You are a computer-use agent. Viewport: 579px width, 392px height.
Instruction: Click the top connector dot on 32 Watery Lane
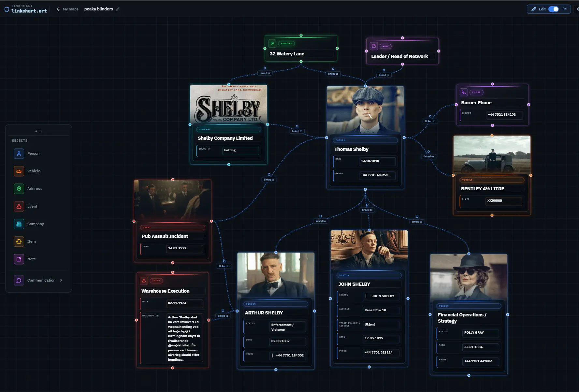click(301, 35)
